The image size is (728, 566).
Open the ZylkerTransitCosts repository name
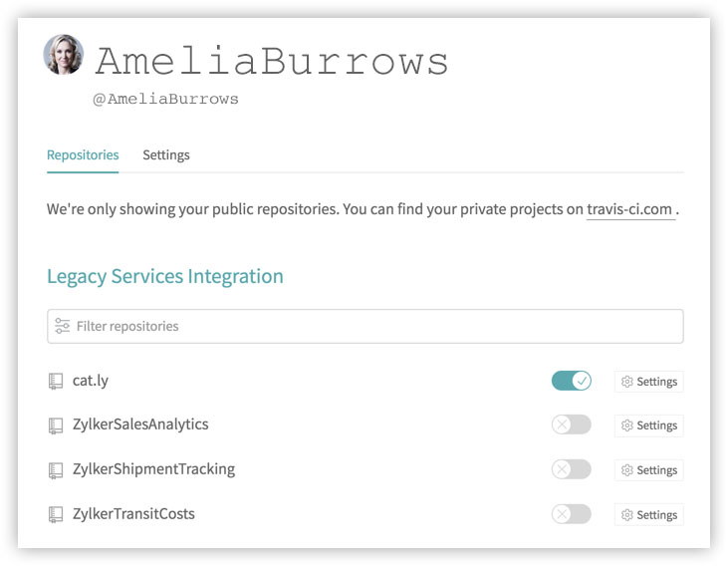tap(133, 514)
